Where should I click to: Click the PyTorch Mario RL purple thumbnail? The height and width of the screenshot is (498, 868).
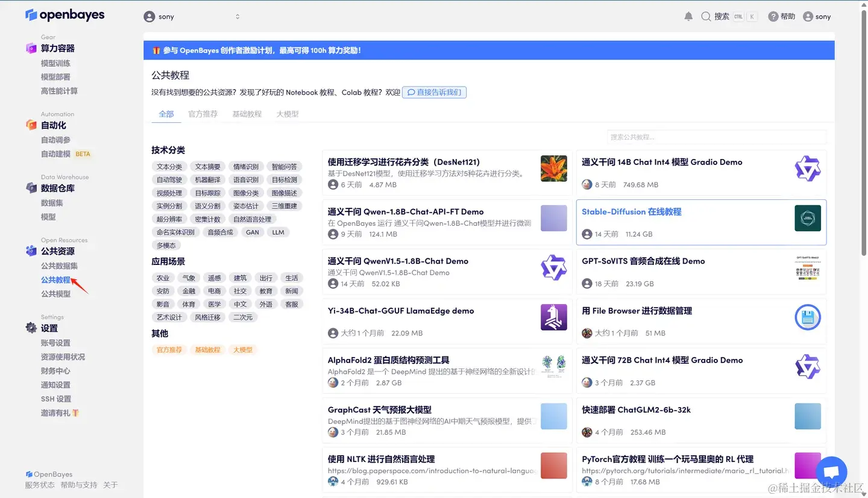coord(808,465)
